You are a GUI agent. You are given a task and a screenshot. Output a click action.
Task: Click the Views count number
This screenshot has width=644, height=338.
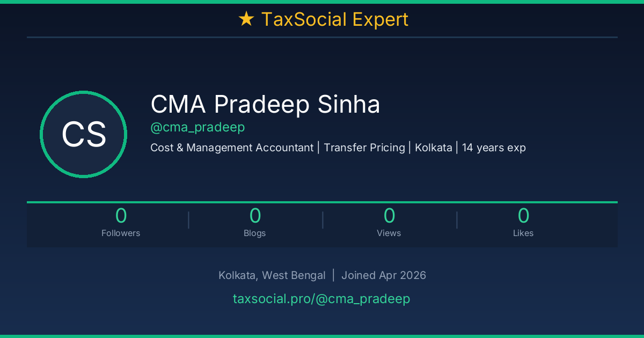[x=389, y=216]
